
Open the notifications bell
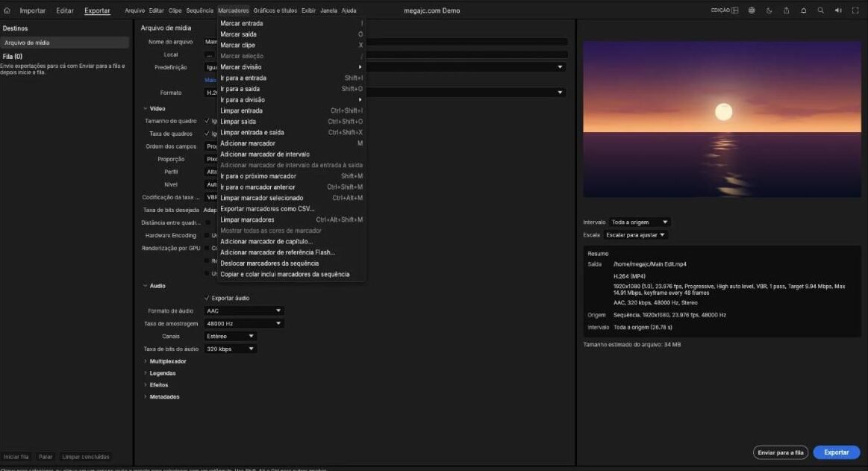click(x=803, y=10)
